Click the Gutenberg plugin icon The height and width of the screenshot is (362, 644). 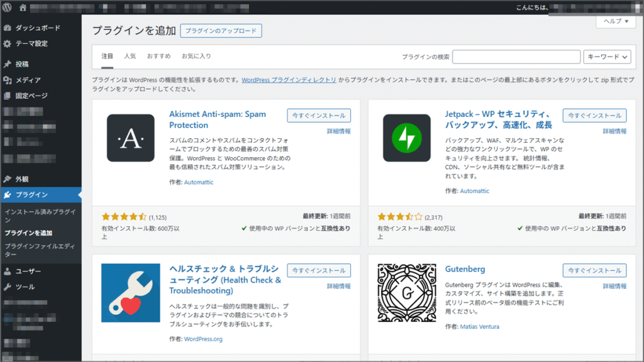click(x=407, y=293)
